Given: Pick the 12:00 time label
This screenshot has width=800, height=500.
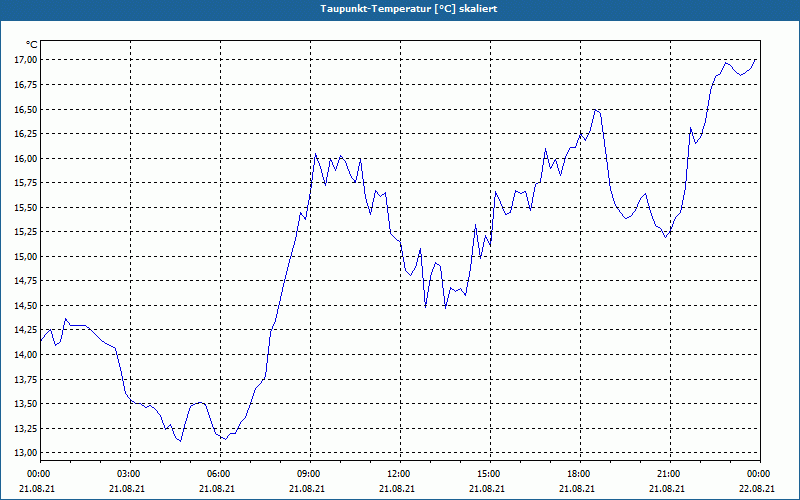Looking at the screenshot, I should point(401,474).
